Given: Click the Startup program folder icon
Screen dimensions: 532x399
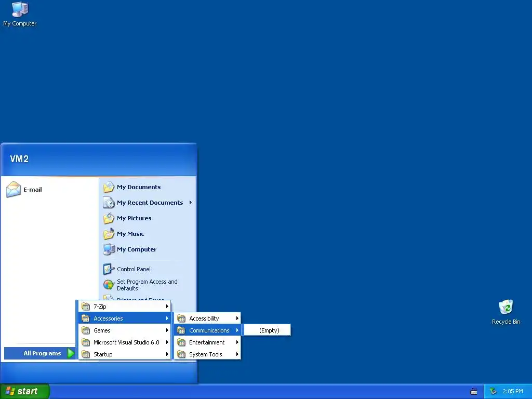Looking at the screenshot, I should (86, 354).
